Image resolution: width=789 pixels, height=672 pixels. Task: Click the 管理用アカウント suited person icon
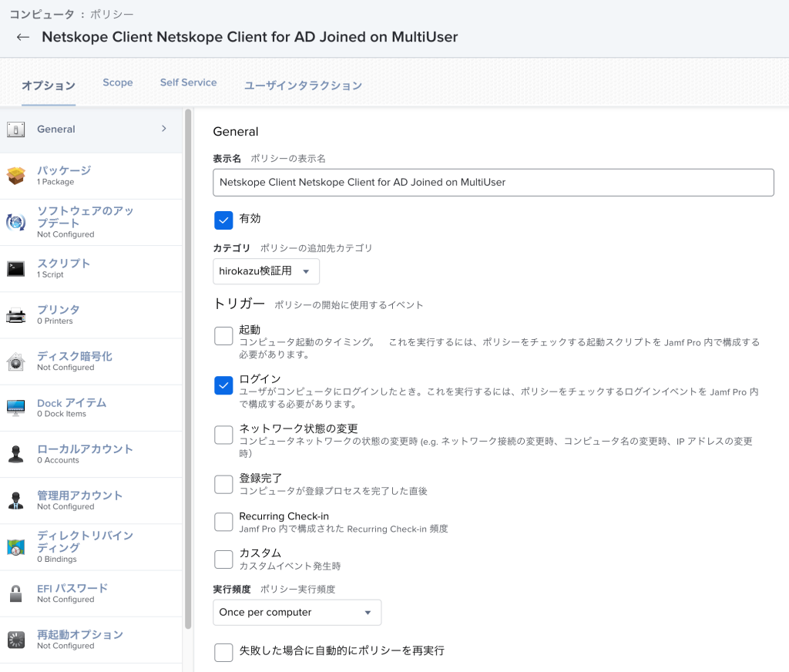[15, 500]
